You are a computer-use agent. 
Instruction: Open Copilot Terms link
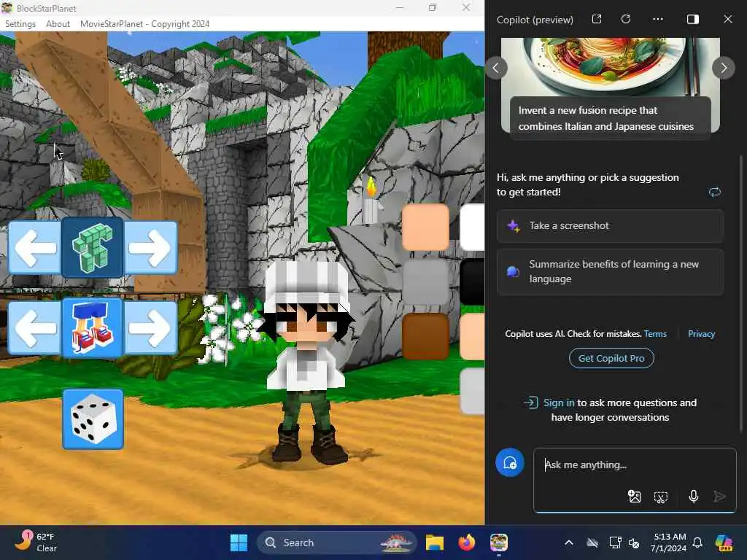(x=655, y=334)
